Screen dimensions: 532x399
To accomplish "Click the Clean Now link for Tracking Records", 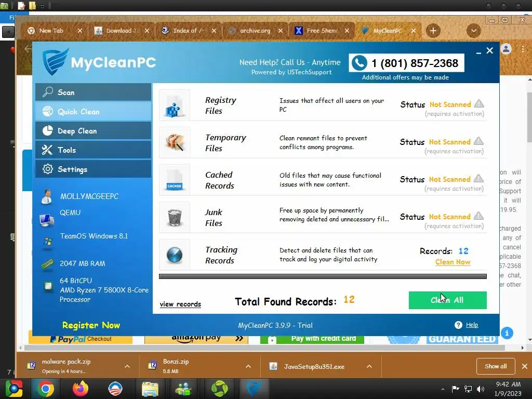I will 453,262.
